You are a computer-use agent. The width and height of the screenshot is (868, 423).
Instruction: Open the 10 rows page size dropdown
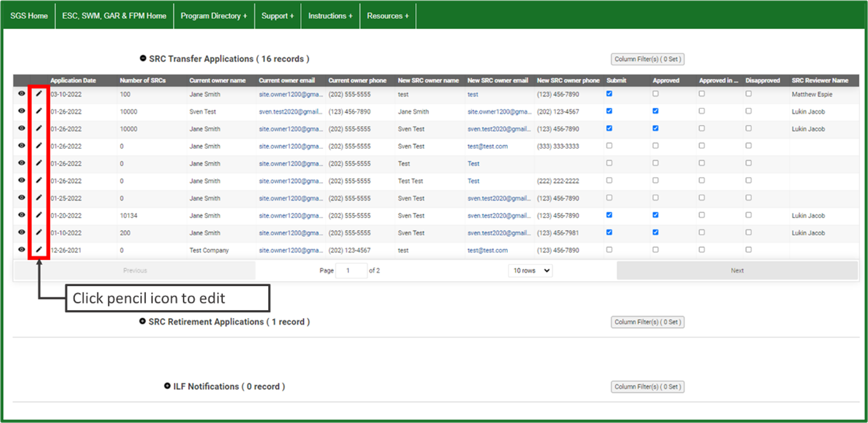(530, 271)
